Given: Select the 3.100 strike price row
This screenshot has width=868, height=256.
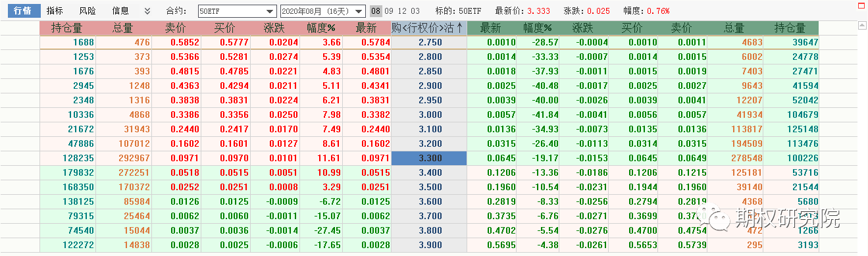Looking at the screenshot, I should (x=429, y=129).
